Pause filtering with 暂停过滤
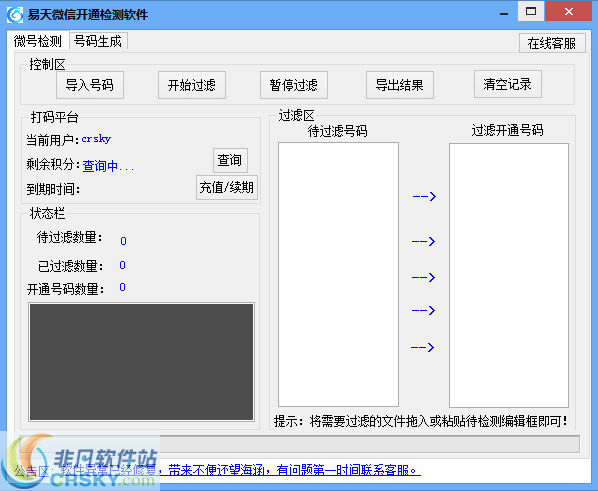The height and width of the screenshot is (491, 598). [294, 85]
